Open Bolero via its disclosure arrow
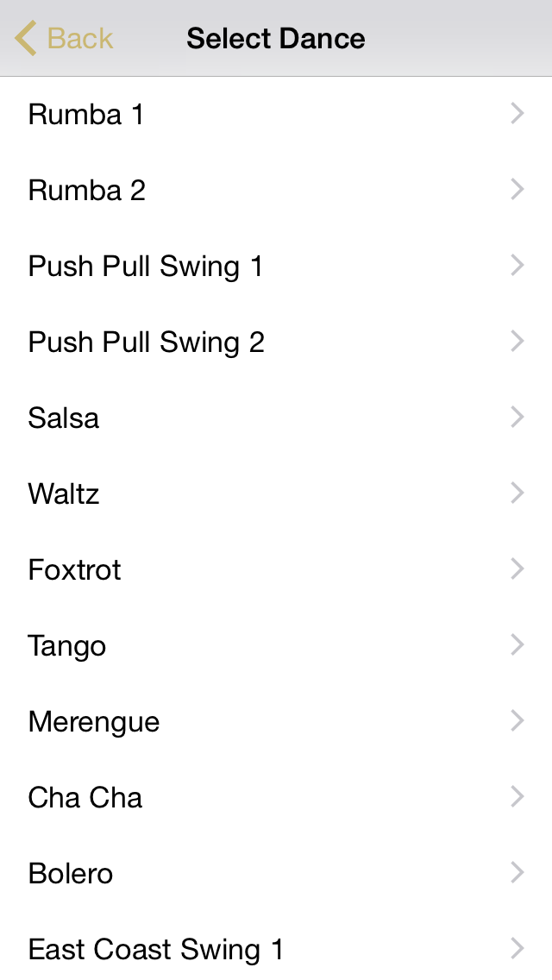The width and height of the screenshot is (552, 980). click(x=517, y=872)
